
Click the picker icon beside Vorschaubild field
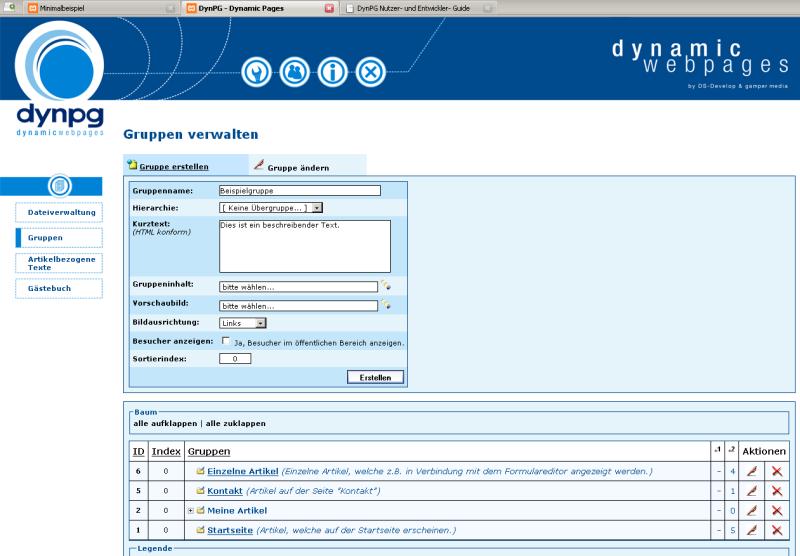coord(385,305)
